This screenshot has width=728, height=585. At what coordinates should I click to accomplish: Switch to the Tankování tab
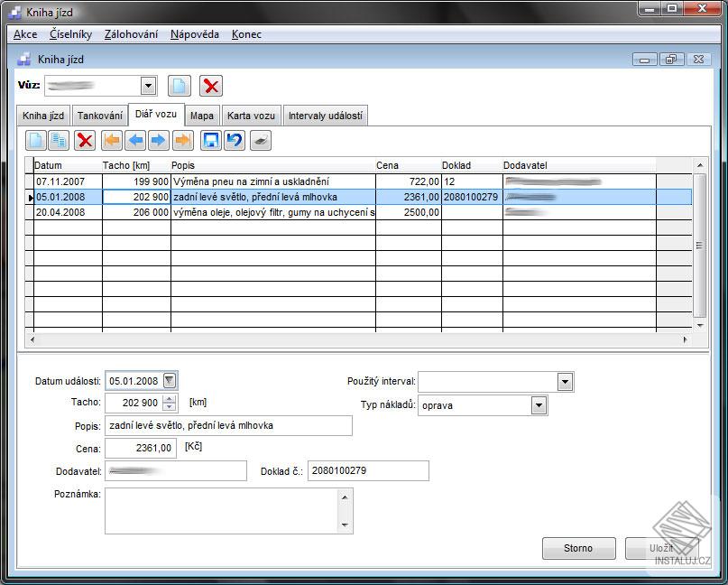(100, 116)
